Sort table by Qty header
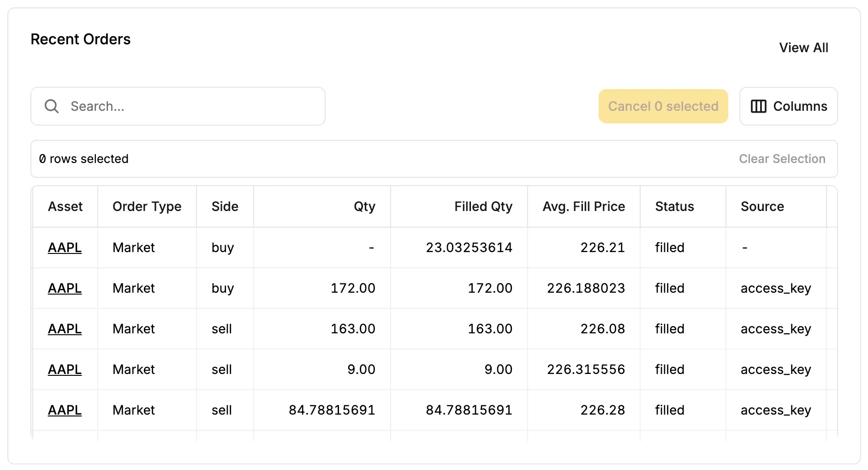 click(x=364, y=206)
